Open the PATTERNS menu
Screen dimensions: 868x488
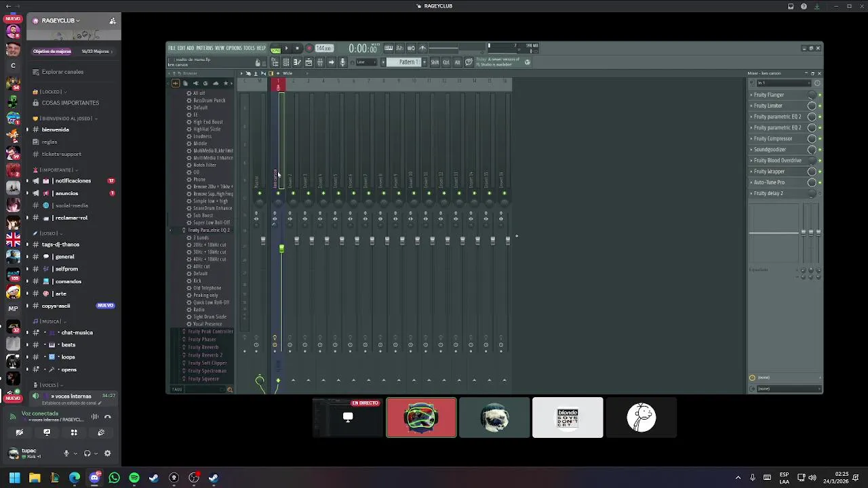pyautogui.click(x=204, y=48)
